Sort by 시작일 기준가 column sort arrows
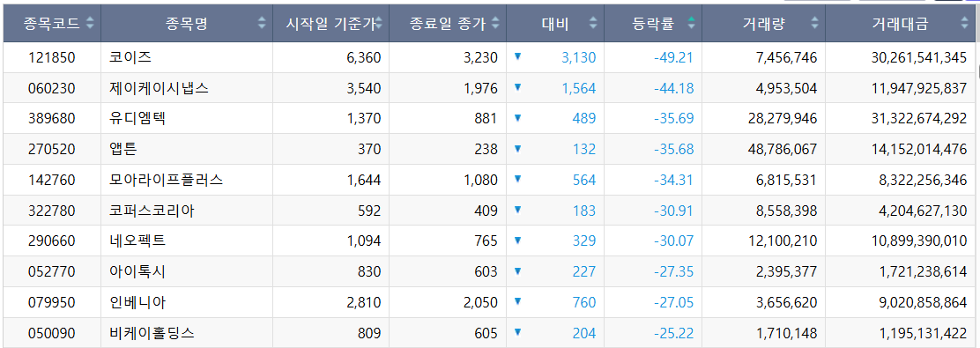 coord(379,24)
